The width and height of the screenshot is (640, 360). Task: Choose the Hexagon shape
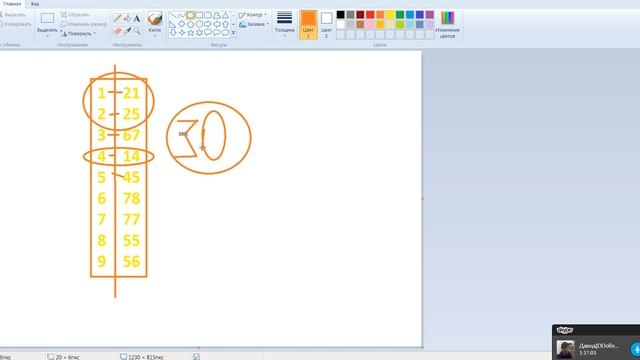[199, 24]
